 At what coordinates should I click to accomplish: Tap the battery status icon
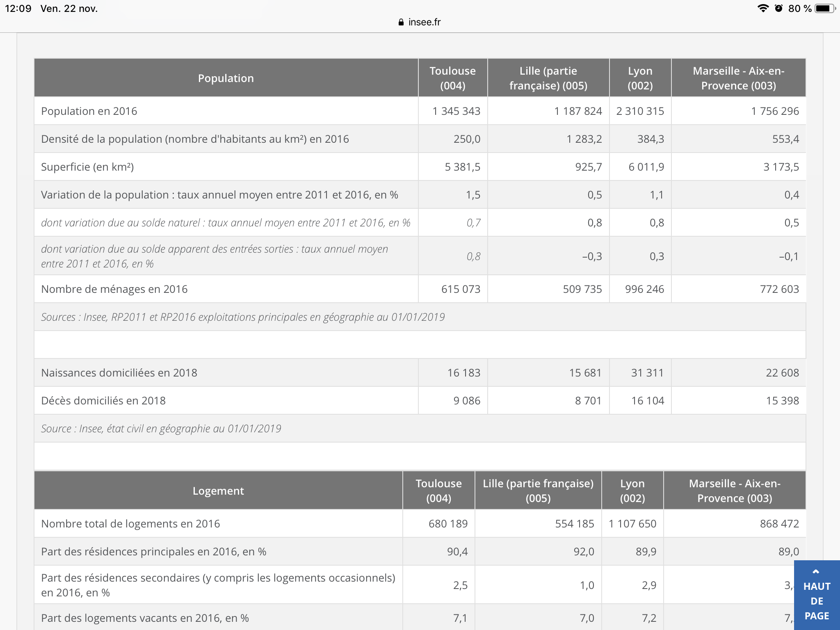point(825,8)
